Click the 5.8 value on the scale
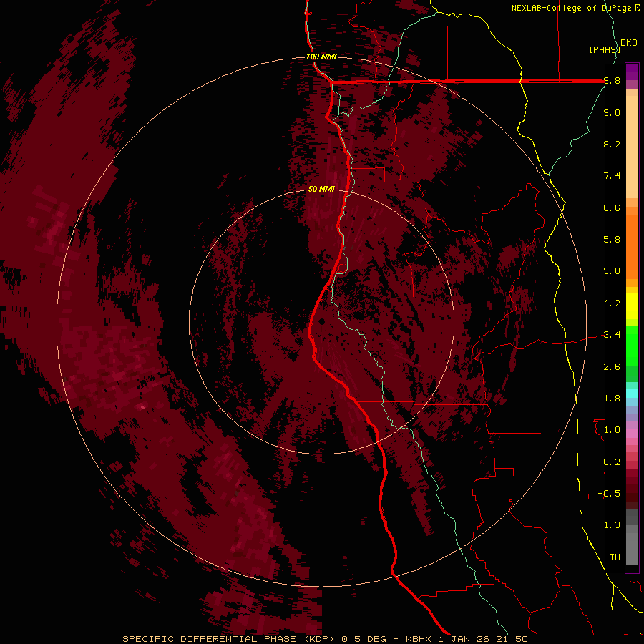 pyautogui.click(x=612, y=239)
